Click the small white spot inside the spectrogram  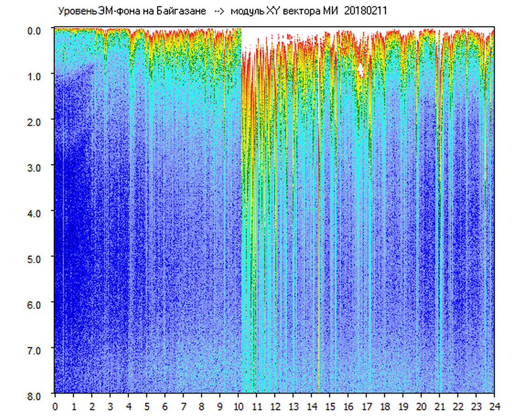361,70
